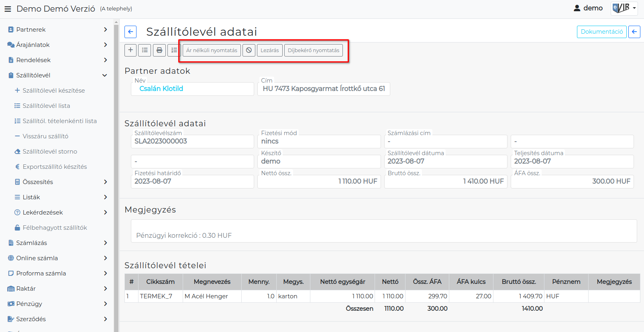Image resolution: width=644 pixels, height=332 pixels.
Task: Click Díjbekérő nyomtatás button
Action: tap(314, 50)
